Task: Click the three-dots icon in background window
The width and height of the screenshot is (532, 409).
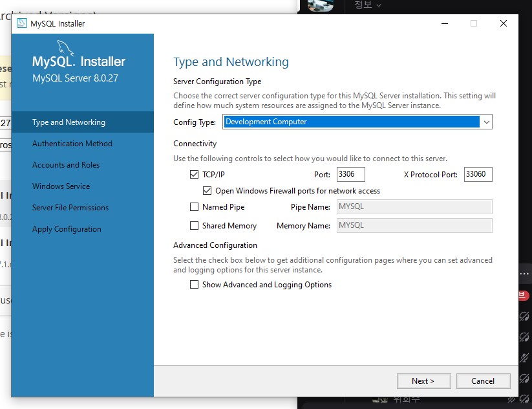Action: [524, 274]
